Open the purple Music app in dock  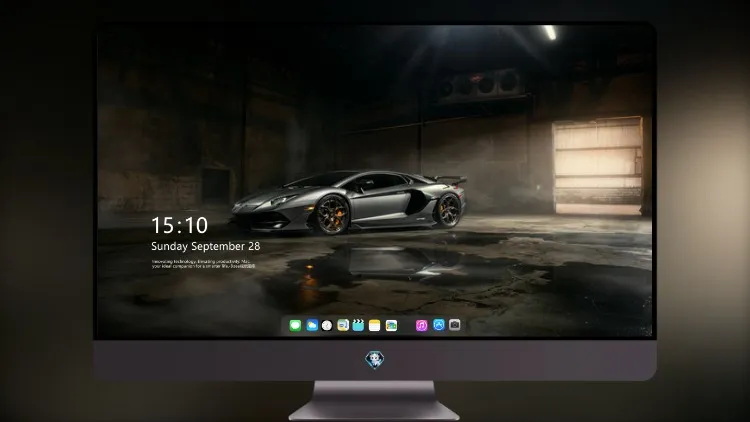(421, 325)
